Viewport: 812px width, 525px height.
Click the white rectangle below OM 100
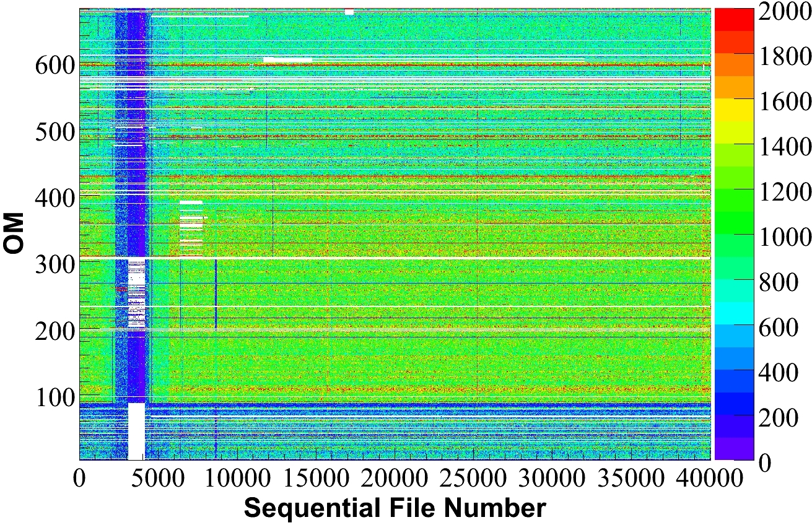point(136,432)
